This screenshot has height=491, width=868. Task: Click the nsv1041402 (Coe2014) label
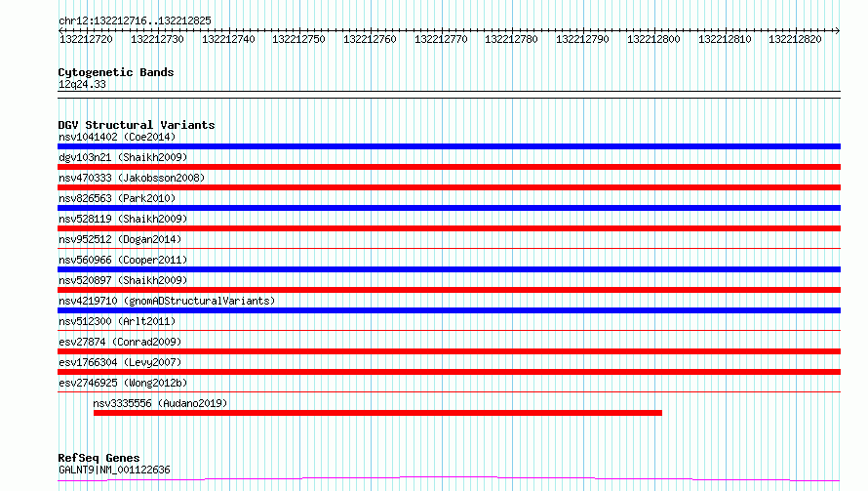click(117, 137)
